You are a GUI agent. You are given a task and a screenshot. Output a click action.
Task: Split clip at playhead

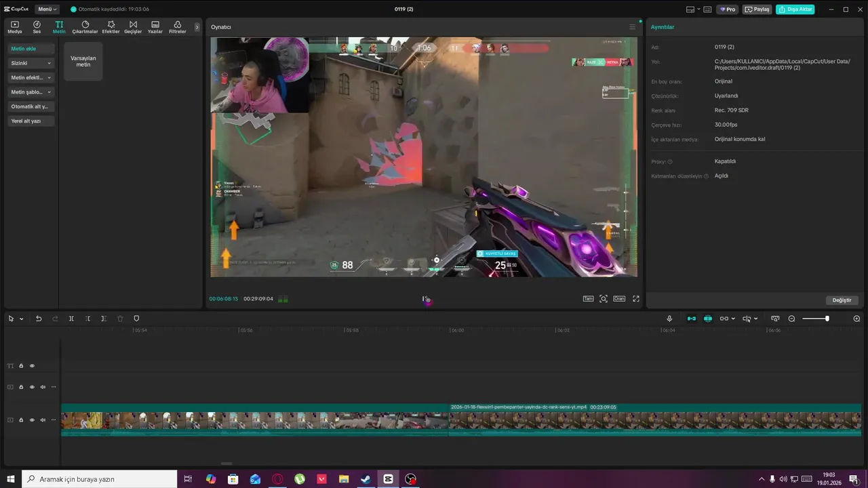point(71,319)
